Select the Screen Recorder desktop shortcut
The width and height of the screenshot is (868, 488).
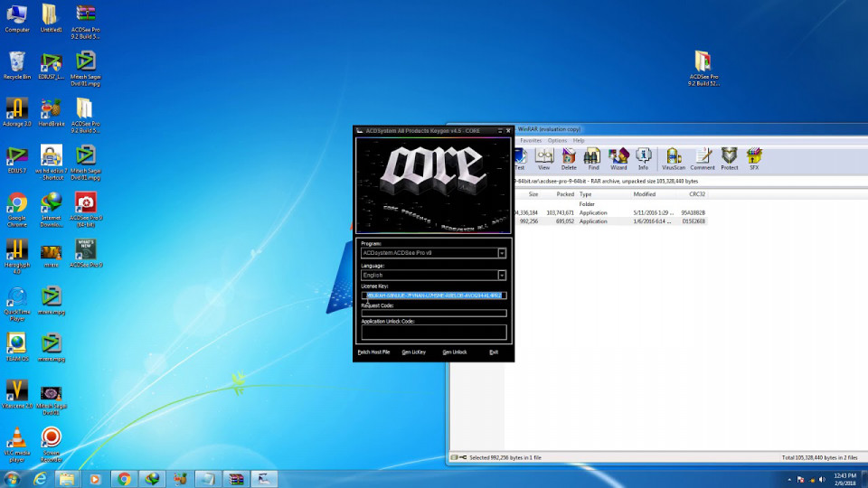pos(51,445)
